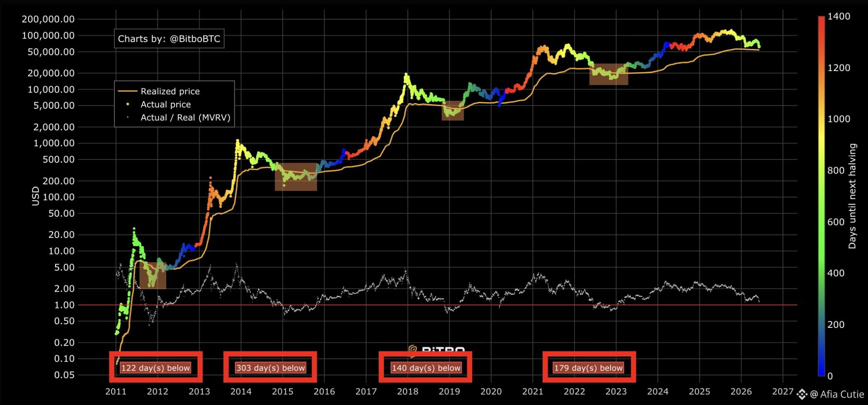This screenshot has width=868, height=405.
Task: Click the '179 day(s) below' label
Action: point(589,368)
